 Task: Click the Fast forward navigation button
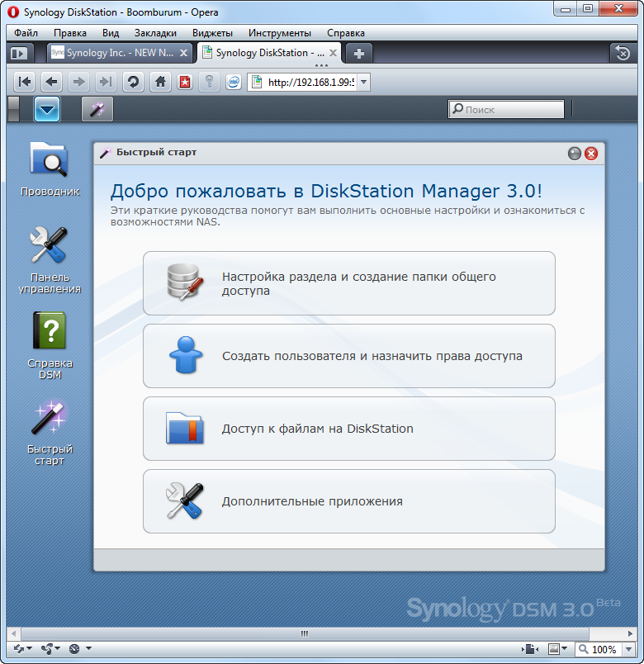click(x=106, y=82)
